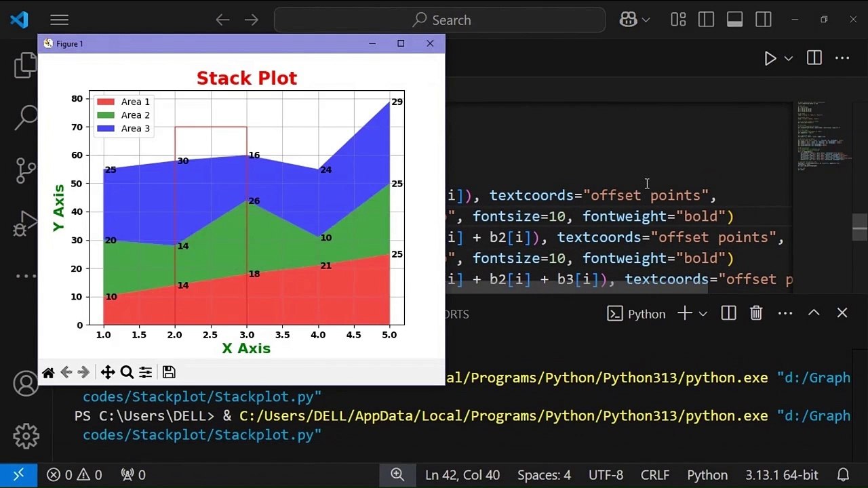Save the figure with the disk icon
868x488 pixels.
click(x=169, y=372)
